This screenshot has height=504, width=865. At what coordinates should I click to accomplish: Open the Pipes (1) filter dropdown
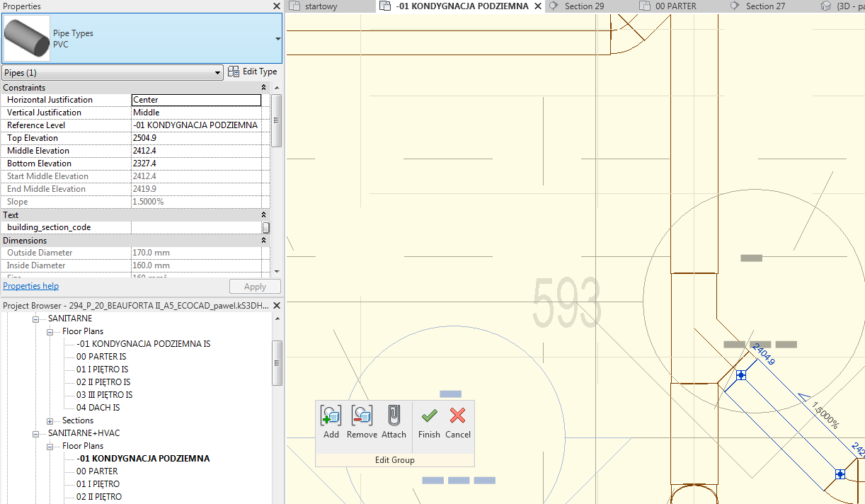click(218, 73)
